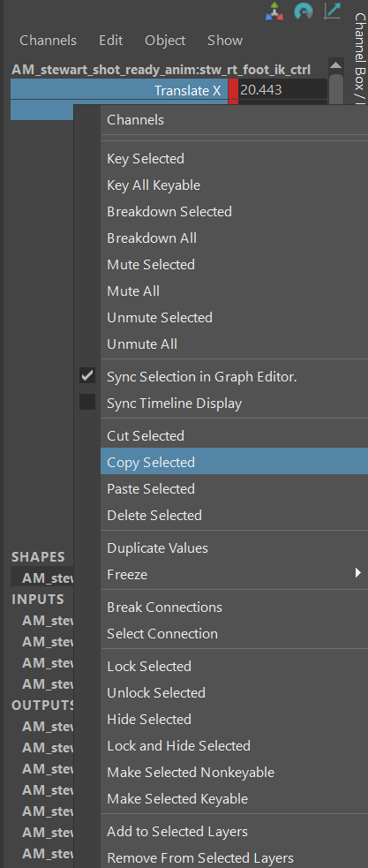368x868 pixels.
Task: Open the Edit menu in Channel Box
Action: pos(110,41)
